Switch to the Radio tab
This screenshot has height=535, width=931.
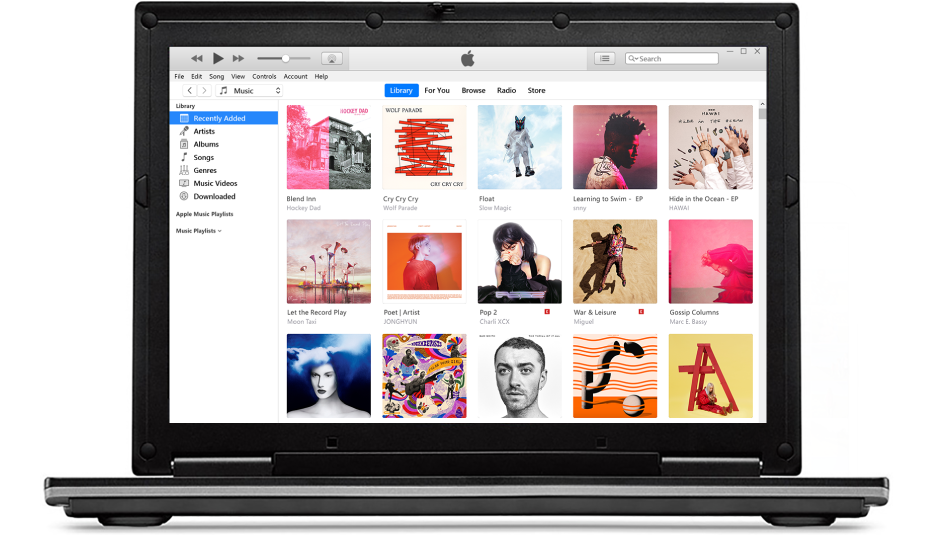506,90
